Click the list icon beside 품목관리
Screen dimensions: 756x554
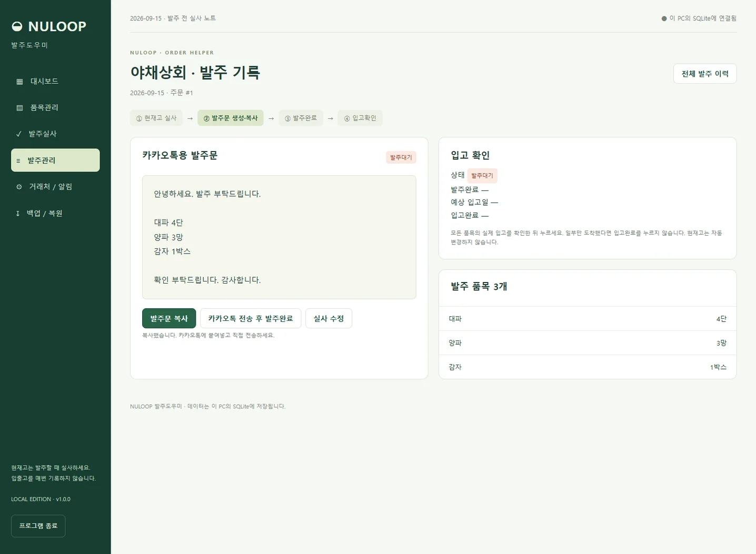(x=19, y=108)
